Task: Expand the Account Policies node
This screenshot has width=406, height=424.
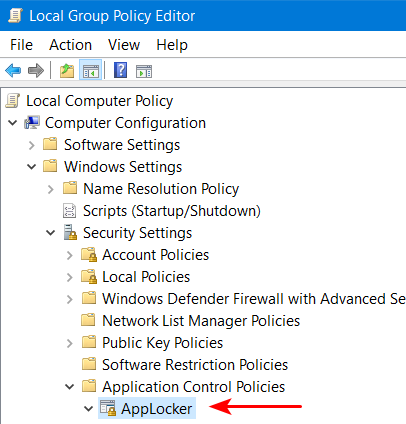Action: pos(70,255)
